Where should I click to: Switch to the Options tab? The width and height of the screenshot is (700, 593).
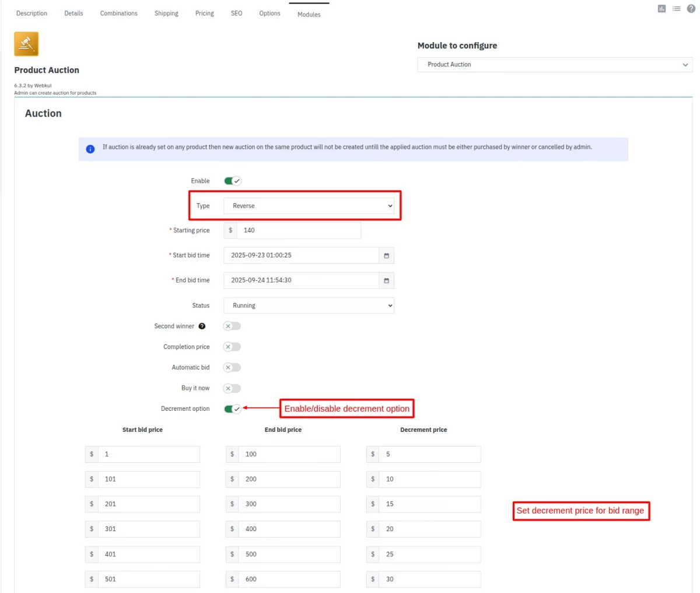point(269,13)
